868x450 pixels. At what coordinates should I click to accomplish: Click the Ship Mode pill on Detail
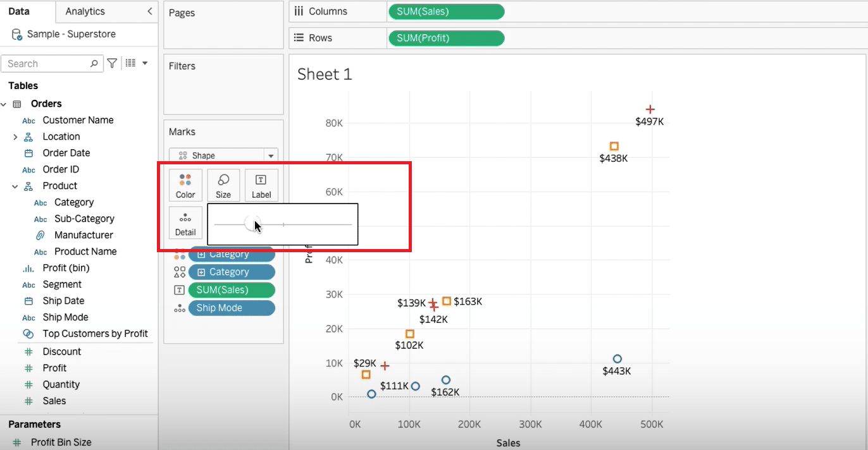(232, 308)
